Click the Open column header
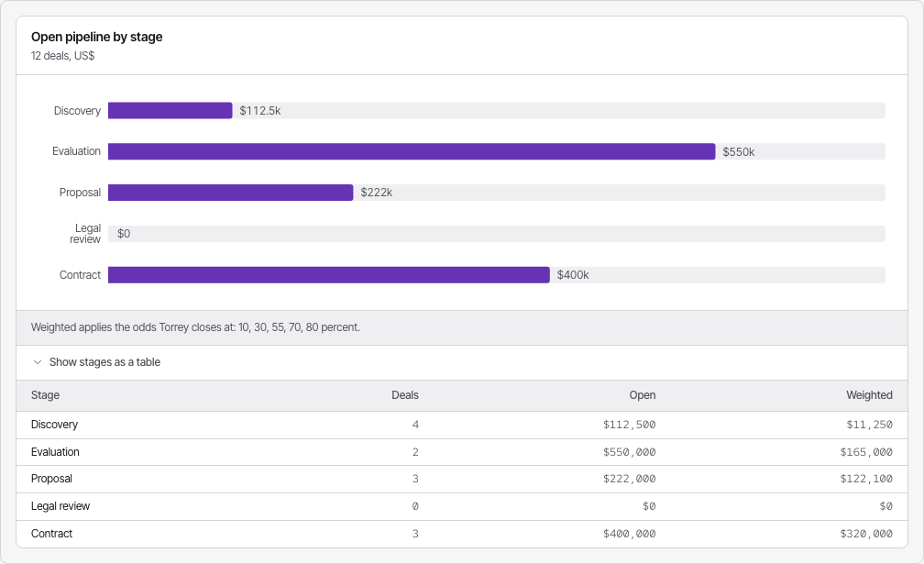The width and height of the screenshot is (924, 564). pos(643,395)
